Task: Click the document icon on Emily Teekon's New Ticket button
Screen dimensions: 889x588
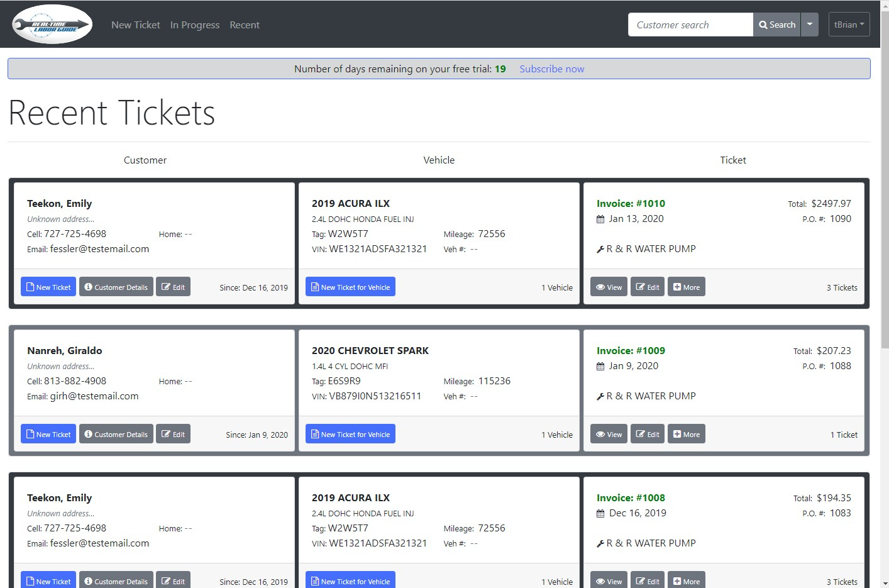Action: click(x=30, y=286)
